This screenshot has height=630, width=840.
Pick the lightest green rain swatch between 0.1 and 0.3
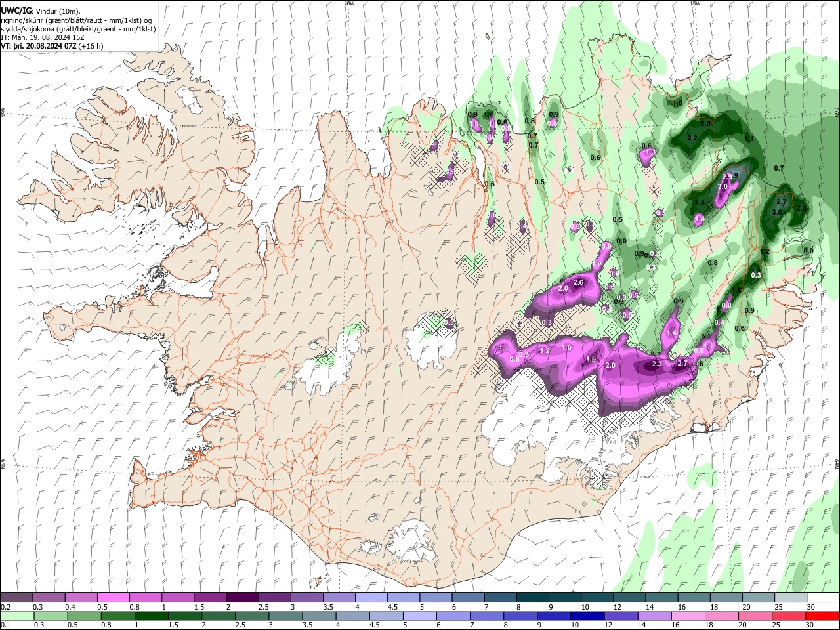(16, 616)
